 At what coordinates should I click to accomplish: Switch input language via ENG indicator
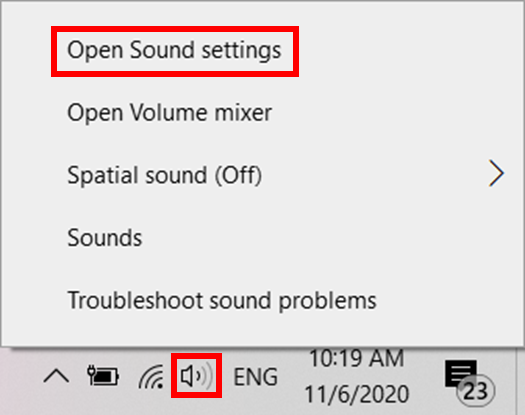point(255,377)
